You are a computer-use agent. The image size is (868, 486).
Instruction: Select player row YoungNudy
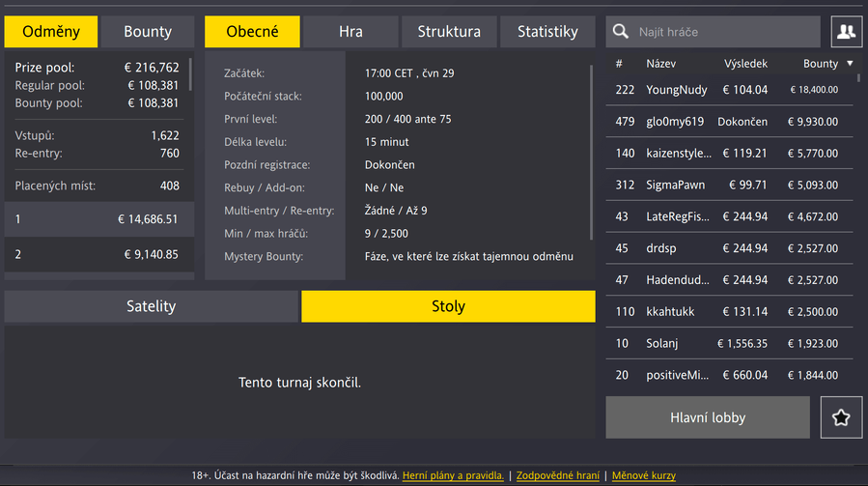pos(730,90)
